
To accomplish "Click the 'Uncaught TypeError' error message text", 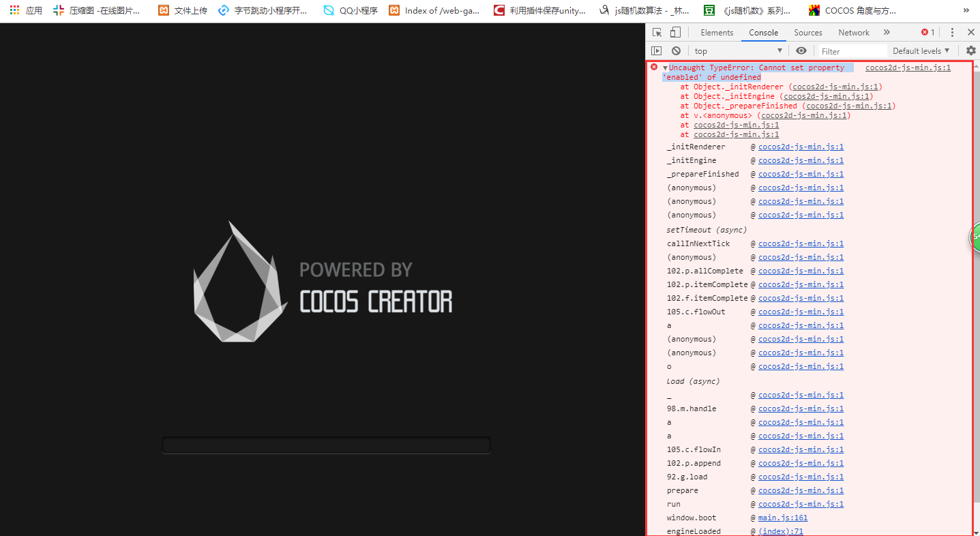I will point(756,72).
